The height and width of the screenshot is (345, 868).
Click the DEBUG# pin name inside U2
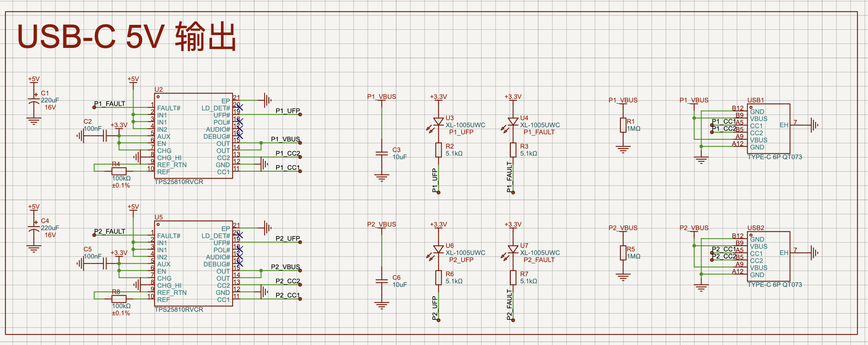click(217, 137)
